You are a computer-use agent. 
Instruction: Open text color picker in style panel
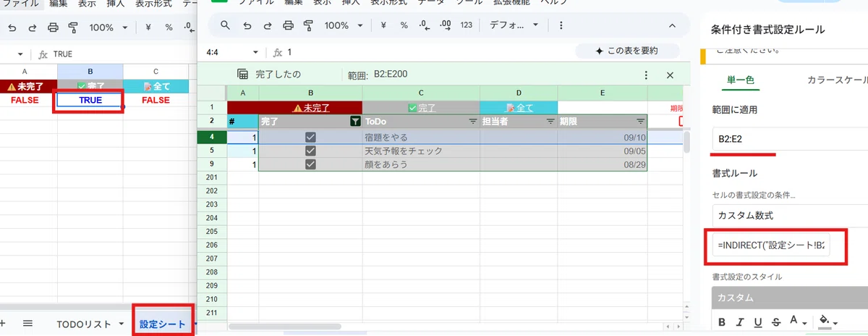(799, 322)
